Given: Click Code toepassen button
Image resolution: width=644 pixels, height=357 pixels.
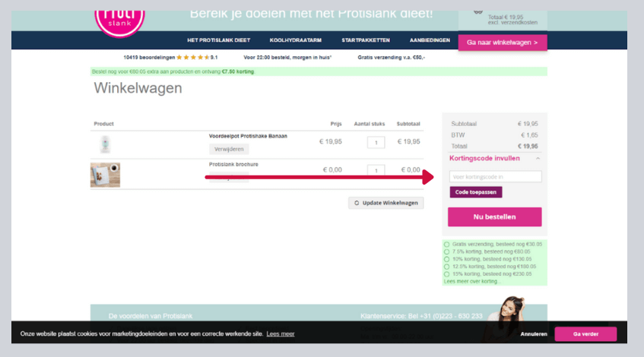Looking at the screenshot, I should (476, 192).
